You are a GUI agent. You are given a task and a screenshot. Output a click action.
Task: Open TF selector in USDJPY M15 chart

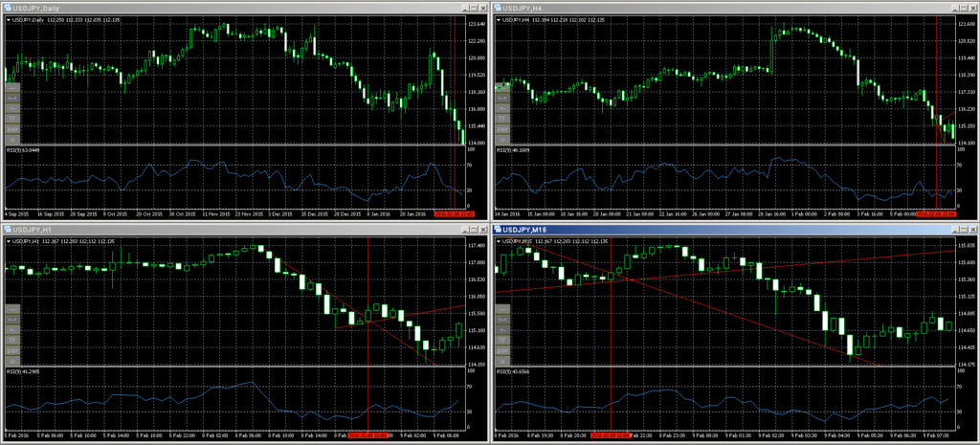point(502,341)
